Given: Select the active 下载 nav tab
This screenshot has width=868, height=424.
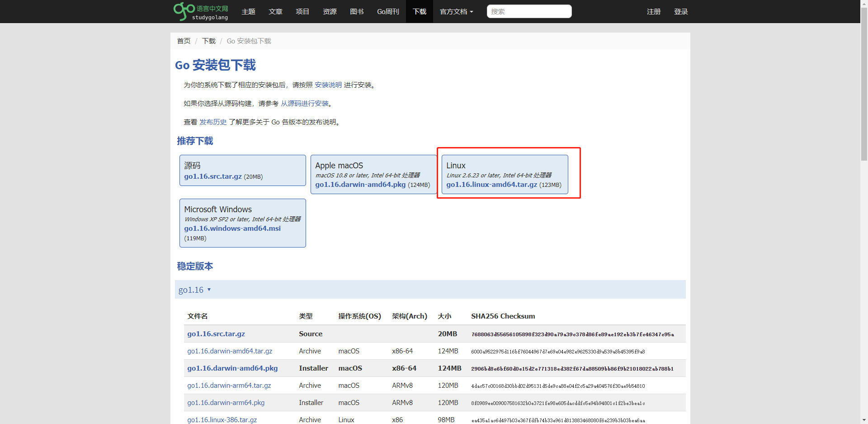Looking at the screenshot, I should [420, 11].
